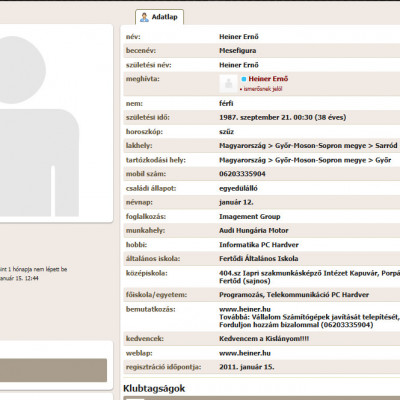This screenshot has height=400, width=400.
Task: Select horoscope value 'szűz'
Action: point(226,132)
